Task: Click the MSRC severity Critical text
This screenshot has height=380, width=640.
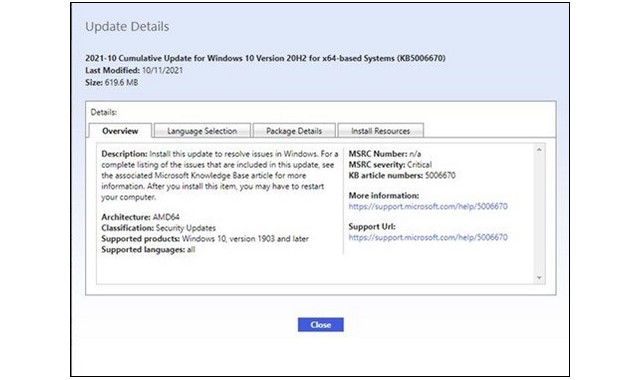Action: pos(390,164)
